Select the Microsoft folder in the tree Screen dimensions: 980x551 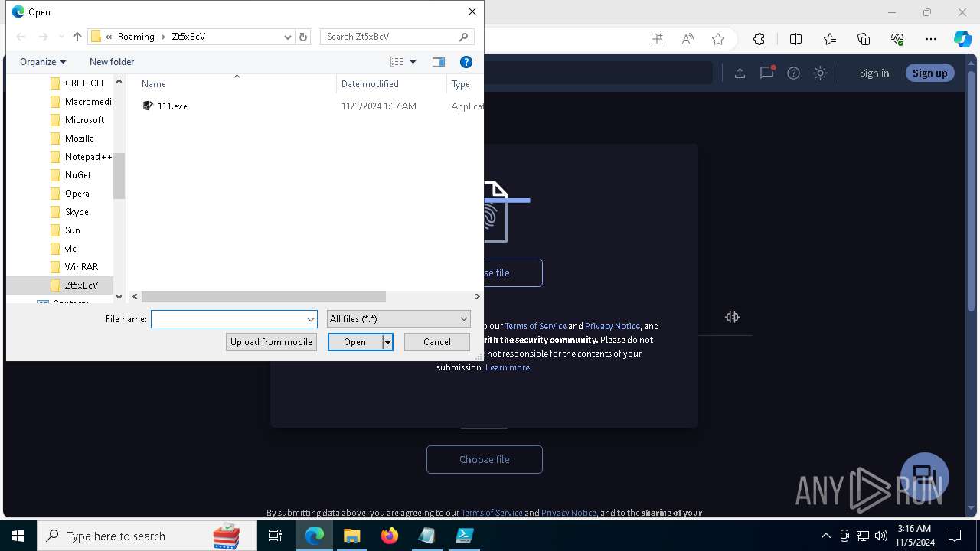tap(84, 120)
